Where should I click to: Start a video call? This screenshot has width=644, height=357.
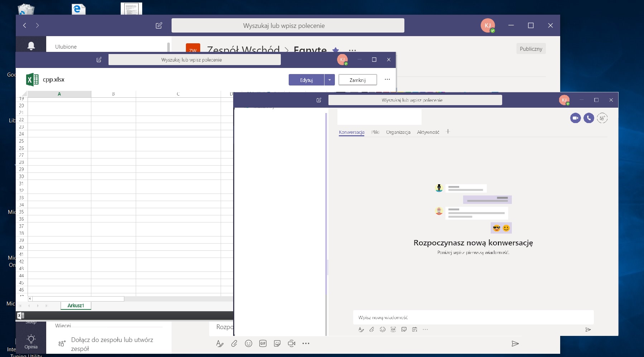tap(576, 118)
